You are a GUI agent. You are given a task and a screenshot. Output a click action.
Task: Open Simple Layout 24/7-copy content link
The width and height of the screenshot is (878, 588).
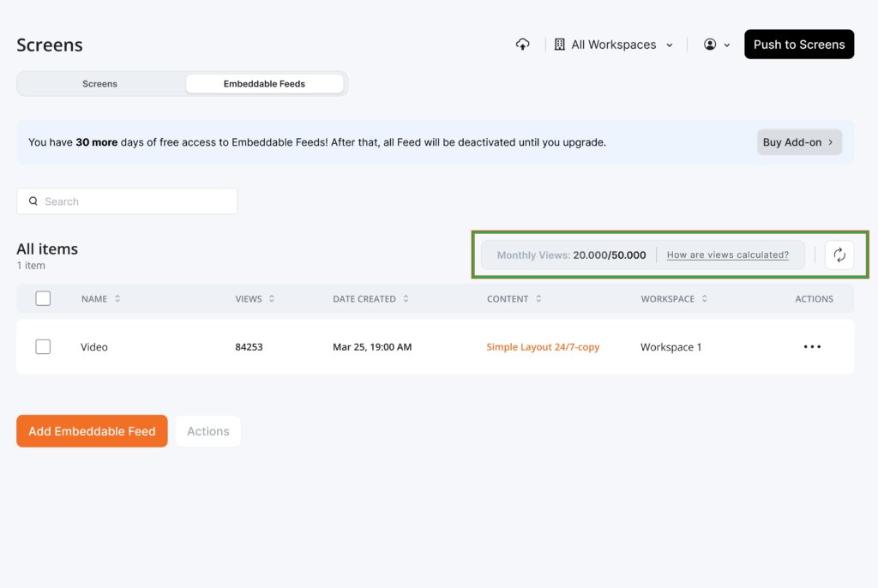tap(543, 347)
